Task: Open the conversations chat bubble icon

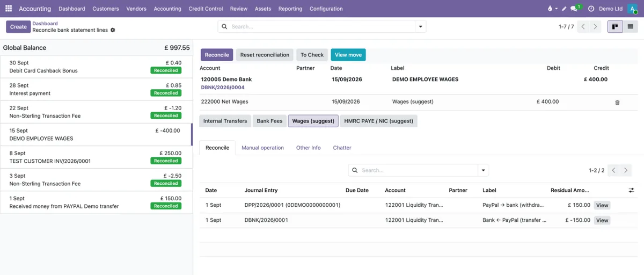Action: 574,9
